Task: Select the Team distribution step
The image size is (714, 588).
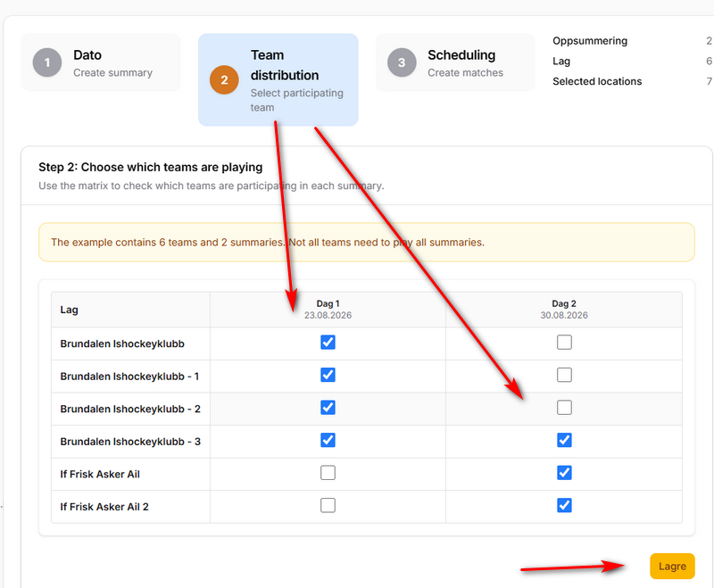Action: coord(278,79)
